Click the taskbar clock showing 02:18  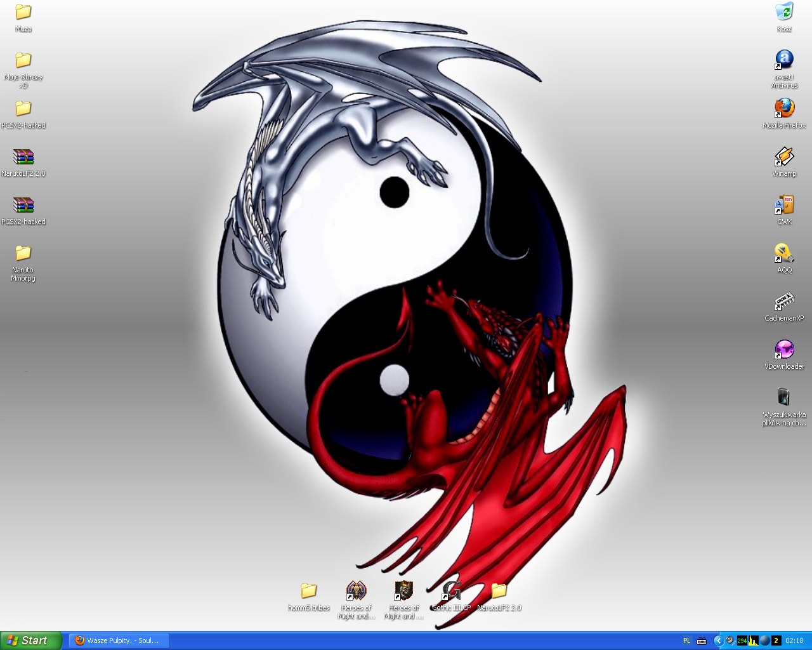pos(794,640)
